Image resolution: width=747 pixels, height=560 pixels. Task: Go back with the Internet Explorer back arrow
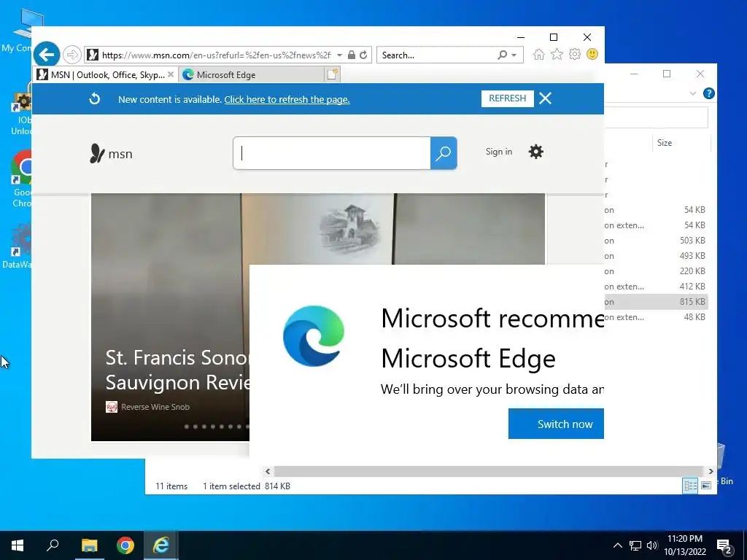click(47, 55)
